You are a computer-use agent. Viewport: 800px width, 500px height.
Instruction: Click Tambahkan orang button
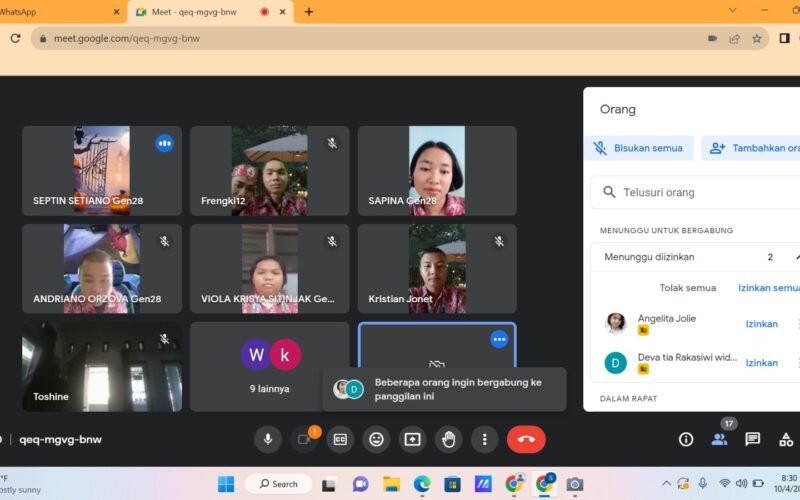click(x=752, y=148)
